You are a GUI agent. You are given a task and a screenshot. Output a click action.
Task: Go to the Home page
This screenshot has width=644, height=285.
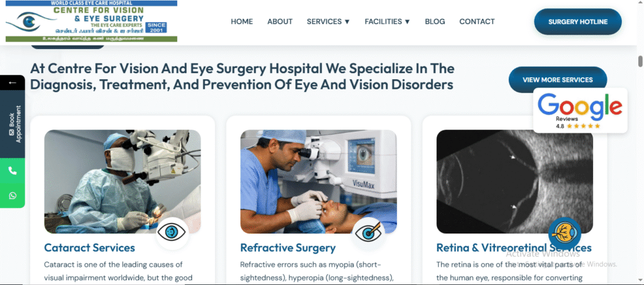(242, 21)
